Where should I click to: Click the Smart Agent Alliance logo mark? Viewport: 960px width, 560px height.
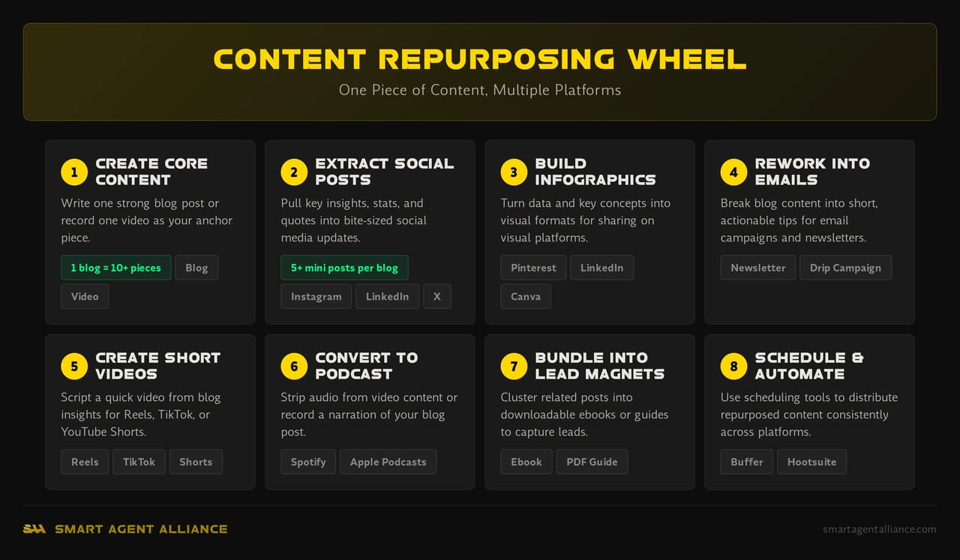(x=33, y=529)
